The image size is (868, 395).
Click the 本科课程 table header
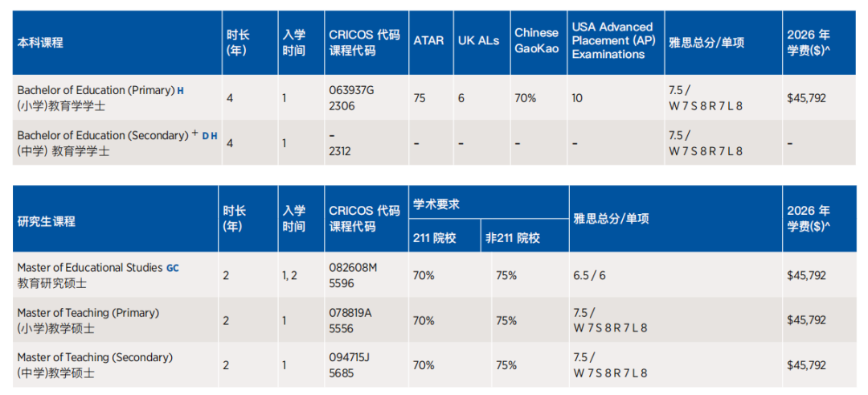tap(40, 43)
